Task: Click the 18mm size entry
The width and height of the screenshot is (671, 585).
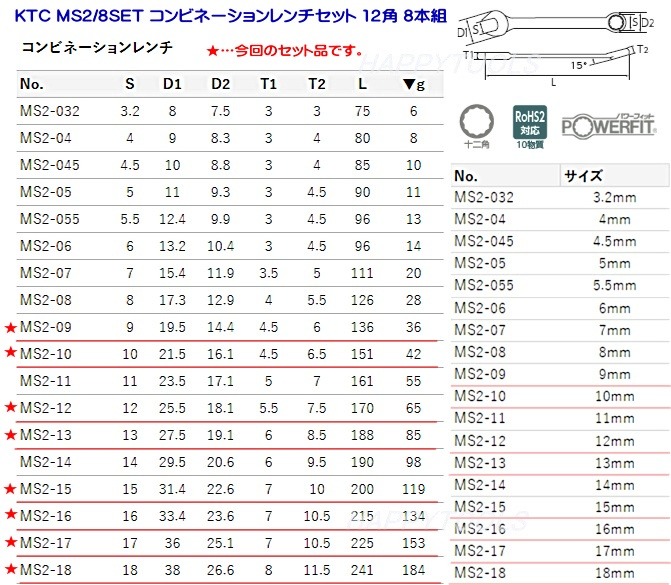Action: (x=615, y=573)
